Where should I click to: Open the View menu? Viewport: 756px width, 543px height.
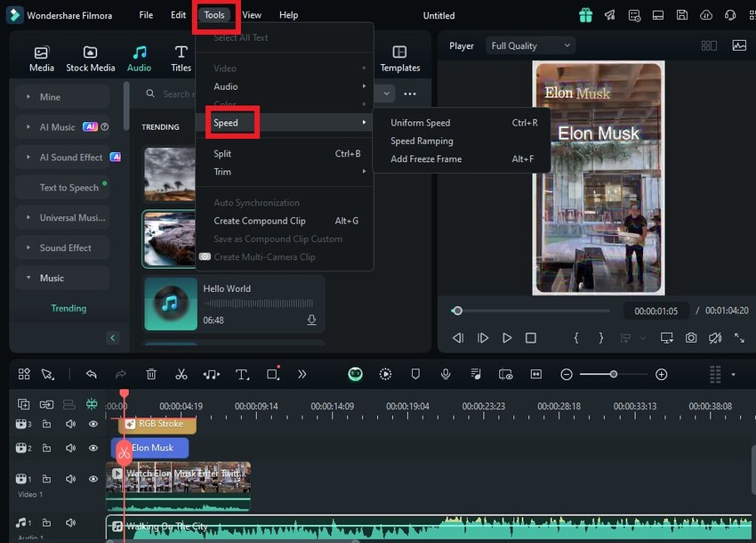click(x=252, y=15)
